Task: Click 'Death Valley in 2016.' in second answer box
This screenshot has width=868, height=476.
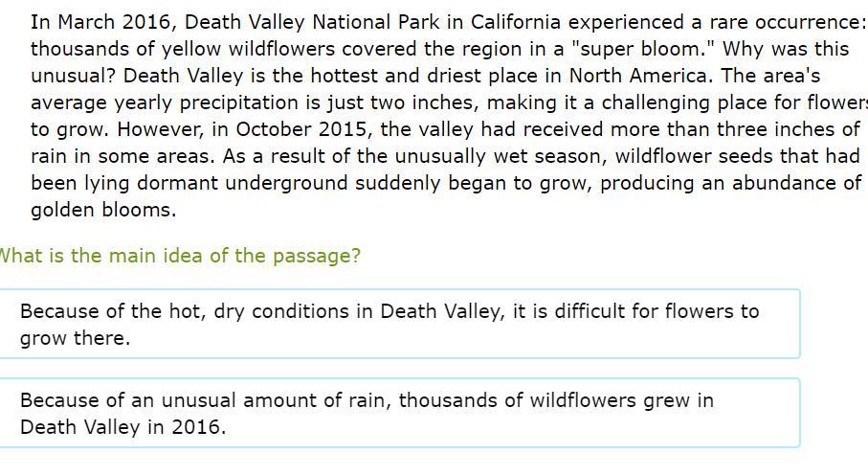Action: (122, 427)
